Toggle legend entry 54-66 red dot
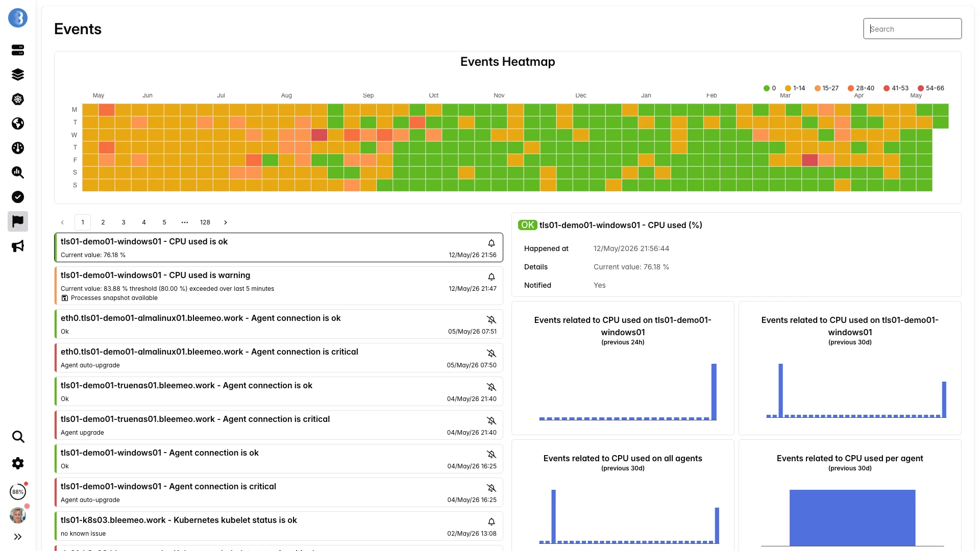The width and height of the screenshot is (980, 551). (920, 88)
